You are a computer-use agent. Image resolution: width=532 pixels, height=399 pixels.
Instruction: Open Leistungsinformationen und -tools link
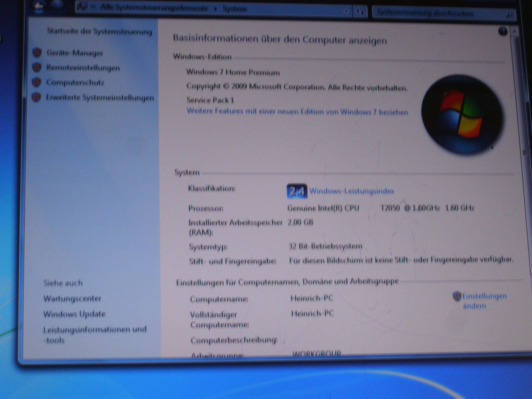coord(95,334)
